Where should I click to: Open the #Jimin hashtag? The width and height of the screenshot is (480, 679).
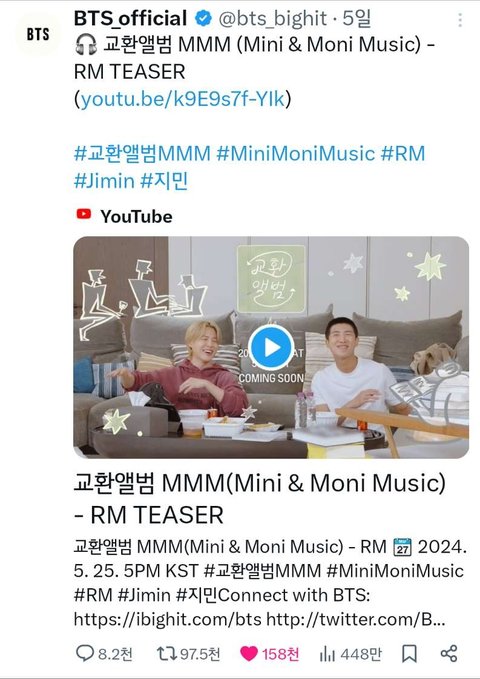click(x=104, y=181)
